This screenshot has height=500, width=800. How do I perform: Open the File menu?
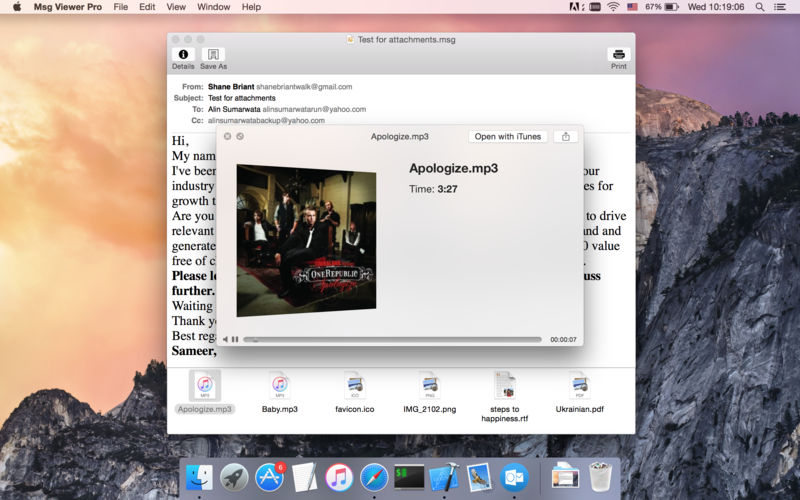click(x=121, y=7)
